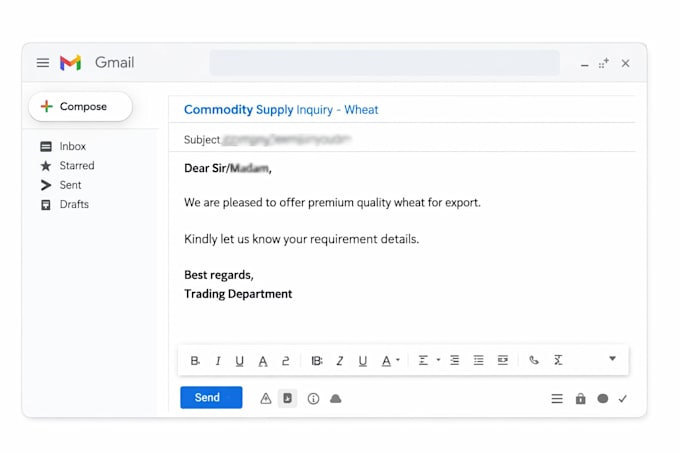This screenshot has height=453, width=680.
Task: Click the pop-out expand window icon
Action: pos(604,63)
